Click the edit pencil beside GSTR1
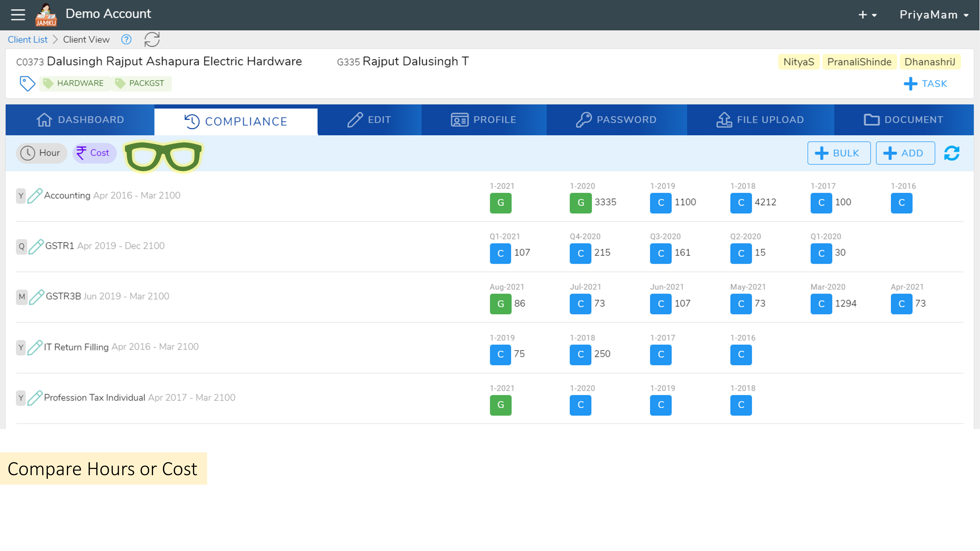Screen dimensions: 980x551 click(35, 246)
